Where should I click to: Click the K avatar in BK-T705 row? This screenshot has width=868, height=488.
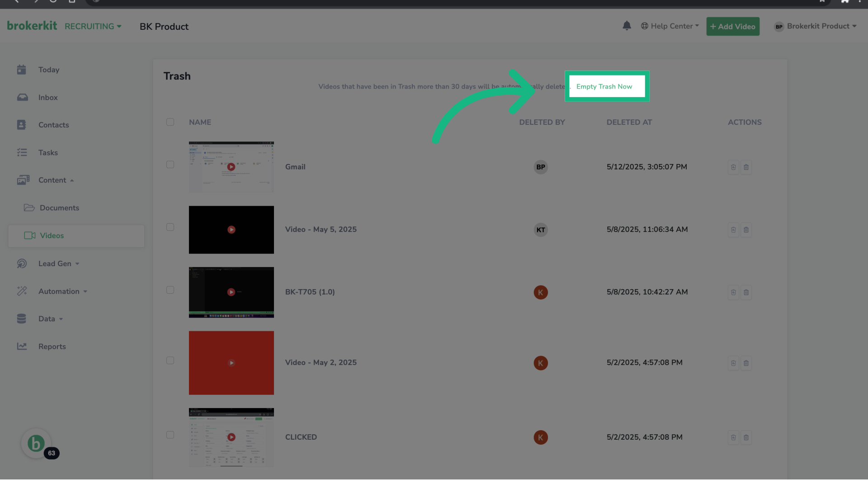[541, 292]
